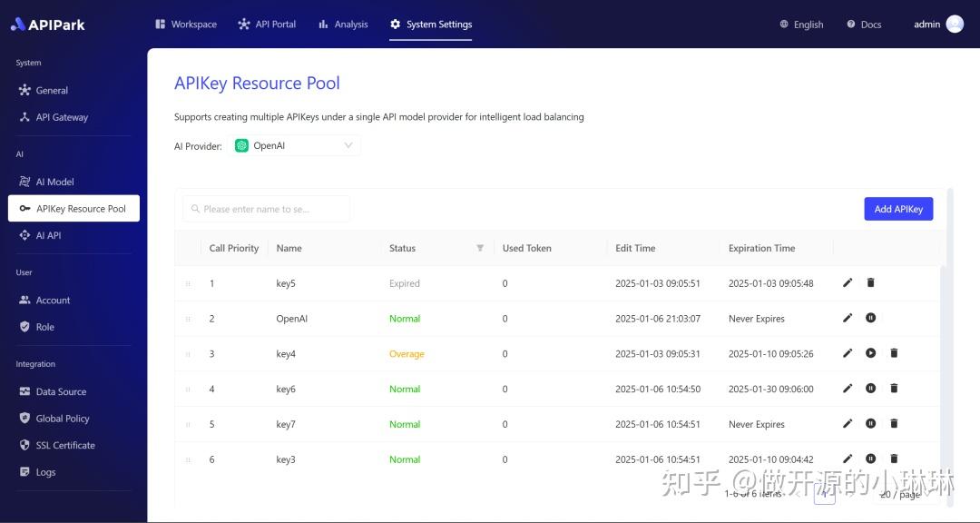Pause the OpenAI key
This screenshot has width=980, height=523.
click(870, 318)
